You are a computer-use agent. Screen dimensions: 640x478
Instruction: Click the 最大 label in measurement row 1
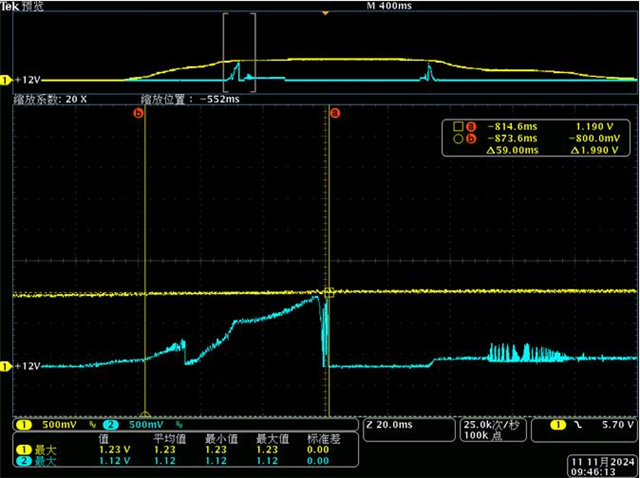pyautogui.click(x=45, y=450)
